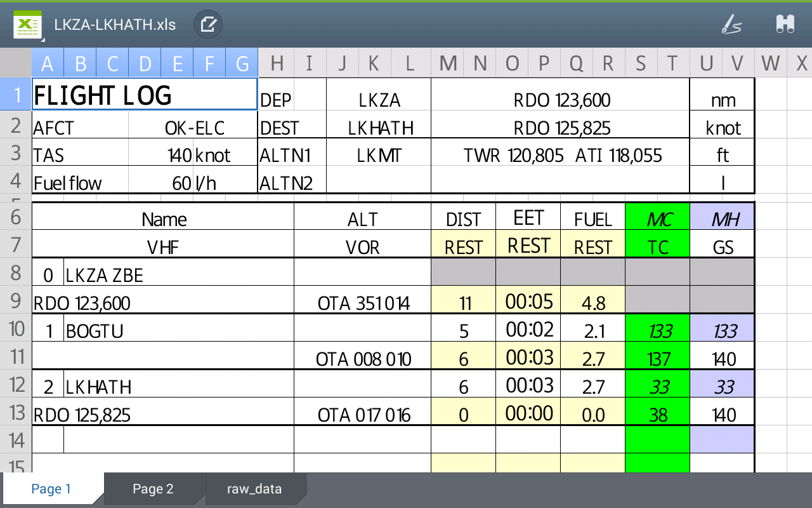Select row header 1
The height and width of the screenshot is (508, 812).
pos(16,95)
